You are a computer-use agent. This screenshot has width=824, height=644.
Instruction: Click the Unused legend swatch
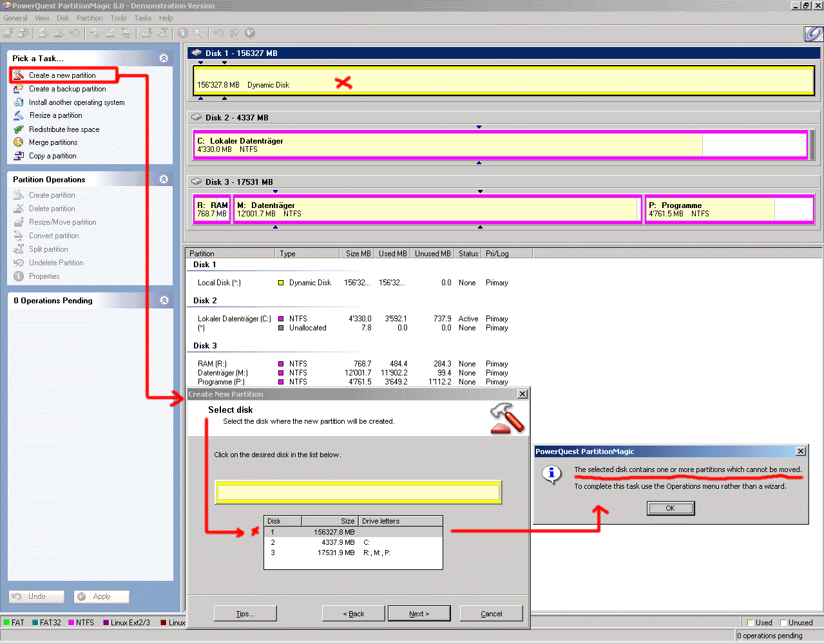783,623
